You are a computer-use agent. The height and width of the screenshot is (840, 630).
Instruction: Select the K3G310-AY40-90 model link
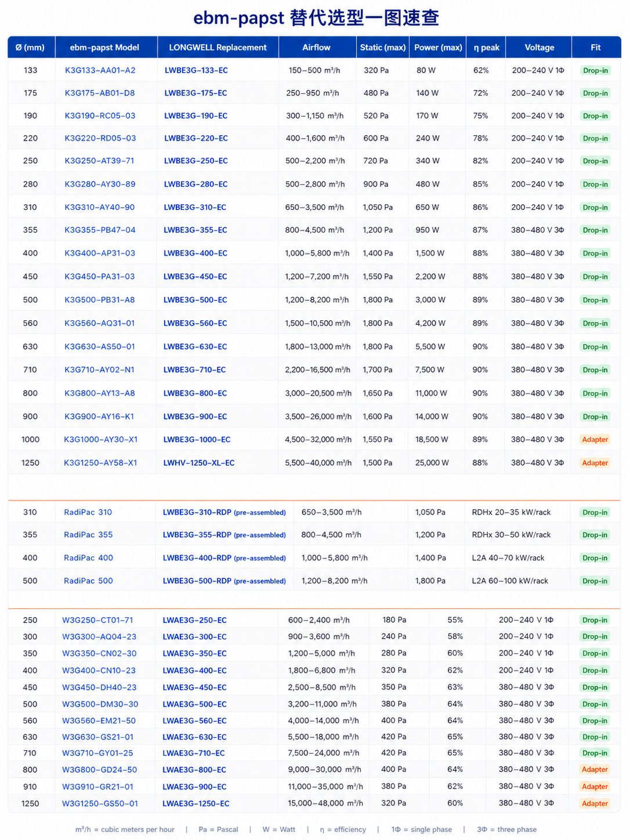pyautogui.click(x=100, y=207)
